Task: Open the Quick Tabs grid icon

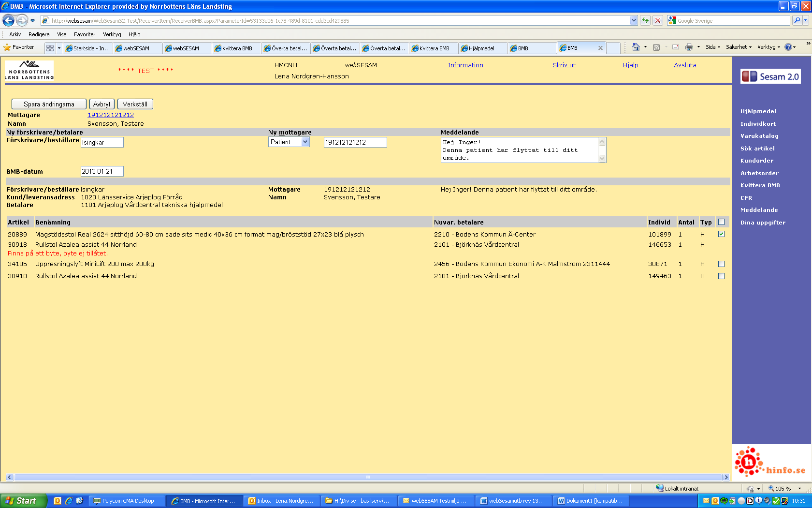Action: point(50,48)
